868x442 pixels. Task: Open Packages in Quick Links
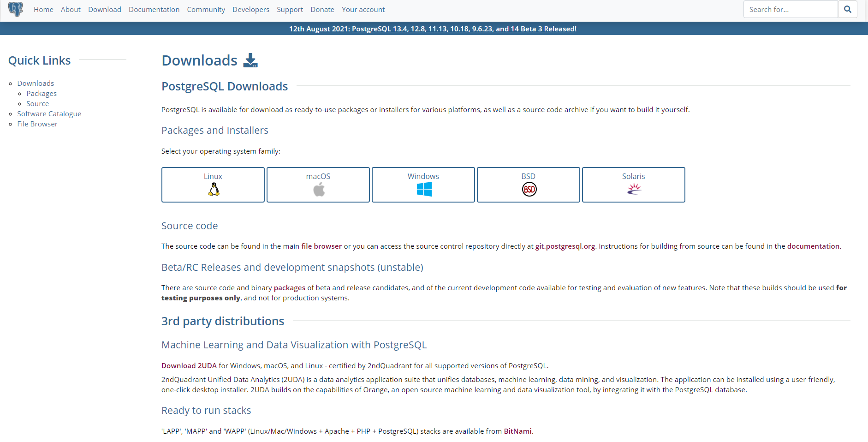point(42,94)
